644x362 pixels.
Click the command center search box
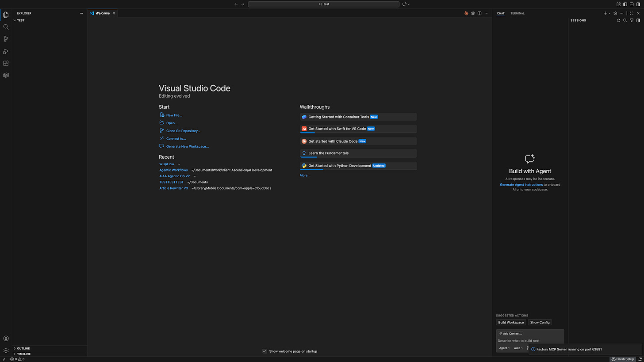(x=324, y=4)
